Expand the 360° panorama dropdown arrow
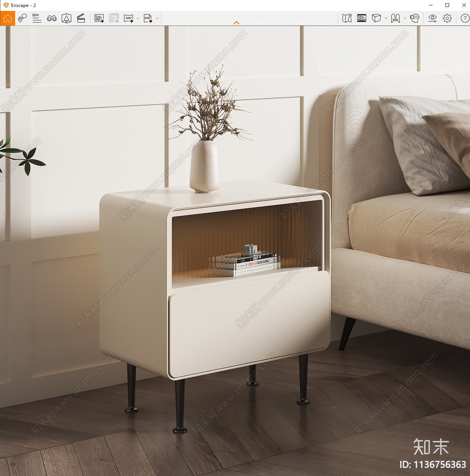The height and width of the screenshot is (476, 470). [x=138, y=18]
